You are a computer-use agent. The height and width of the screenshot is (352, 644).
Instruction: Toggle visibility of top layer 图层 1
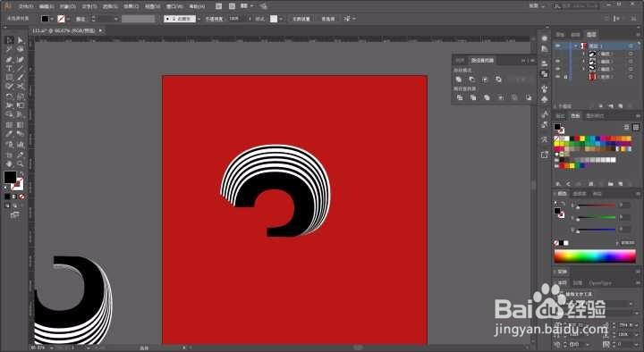(x=558, y=46)
